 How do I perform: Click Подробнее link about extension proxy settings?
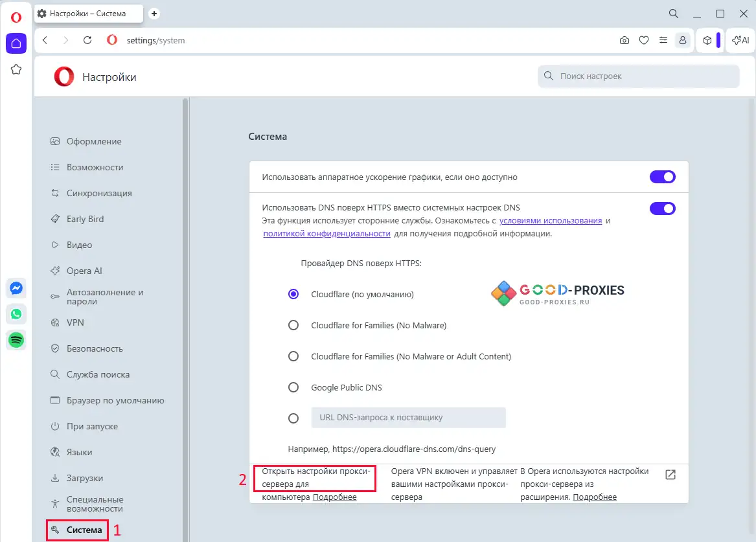pyautogui.click(x=595, y=497)
